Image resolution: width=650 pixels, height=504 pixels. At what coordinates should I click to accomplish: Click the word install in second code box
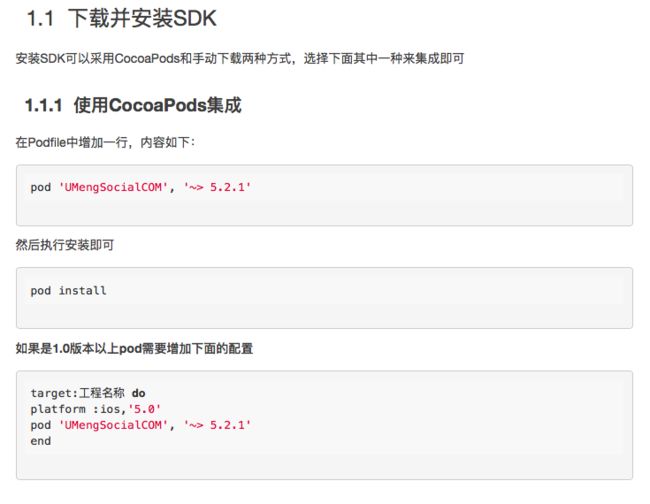pos(82,291)
